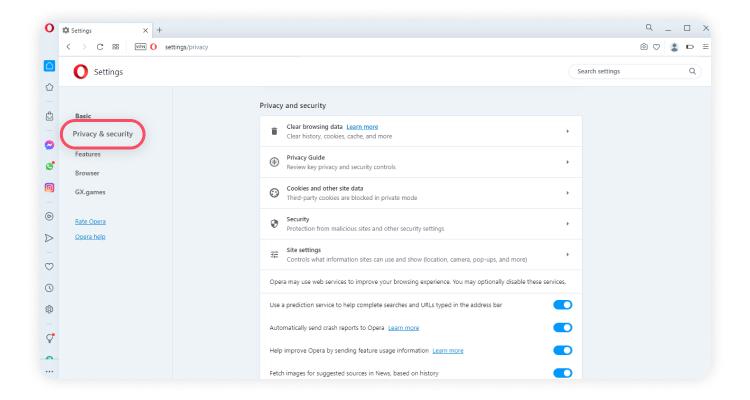Viewport: 750px width, 400px height.
Task: Select Privacy & security in settings menu
Action: point(102,134)
